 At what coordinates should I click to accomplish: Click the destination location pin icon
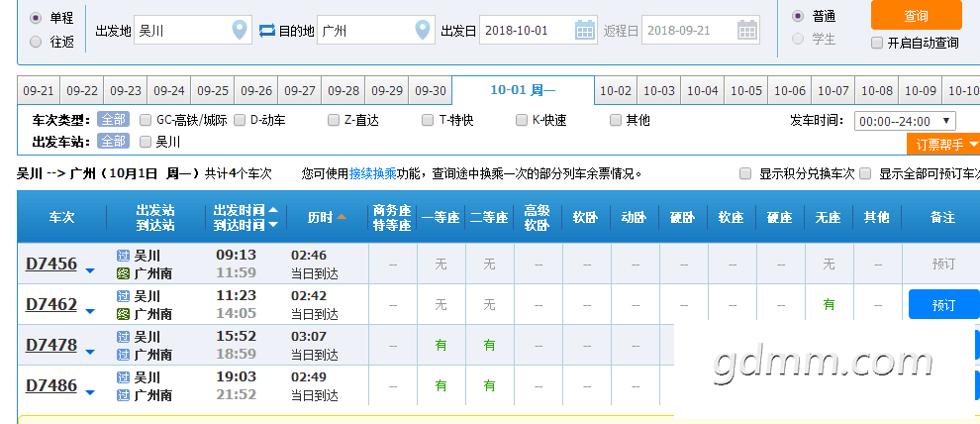(423, 30)
